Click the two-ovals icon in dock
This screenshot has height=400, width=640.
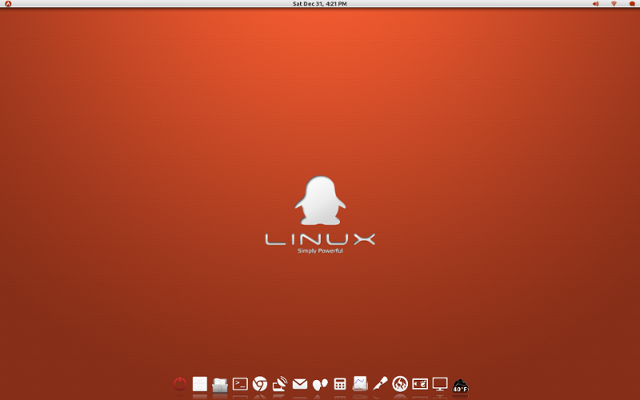320,384
